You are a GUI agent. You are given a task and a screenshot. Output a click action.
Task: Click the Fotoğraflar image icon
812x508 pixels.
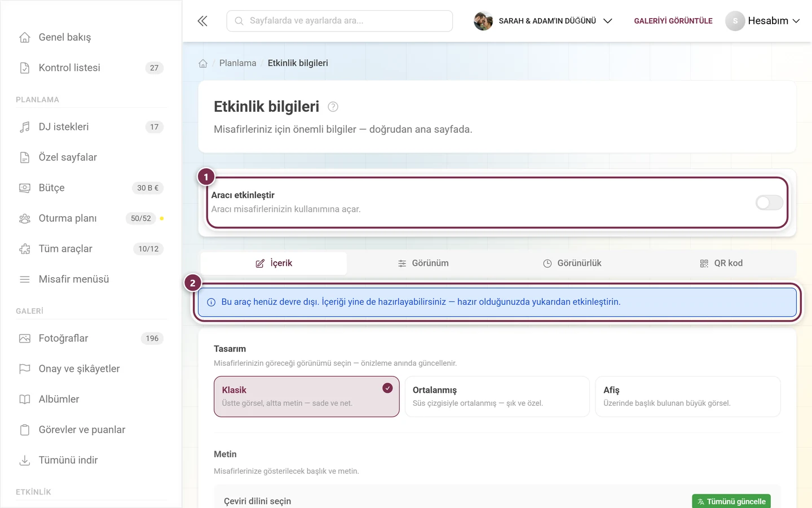coord(25,338)
